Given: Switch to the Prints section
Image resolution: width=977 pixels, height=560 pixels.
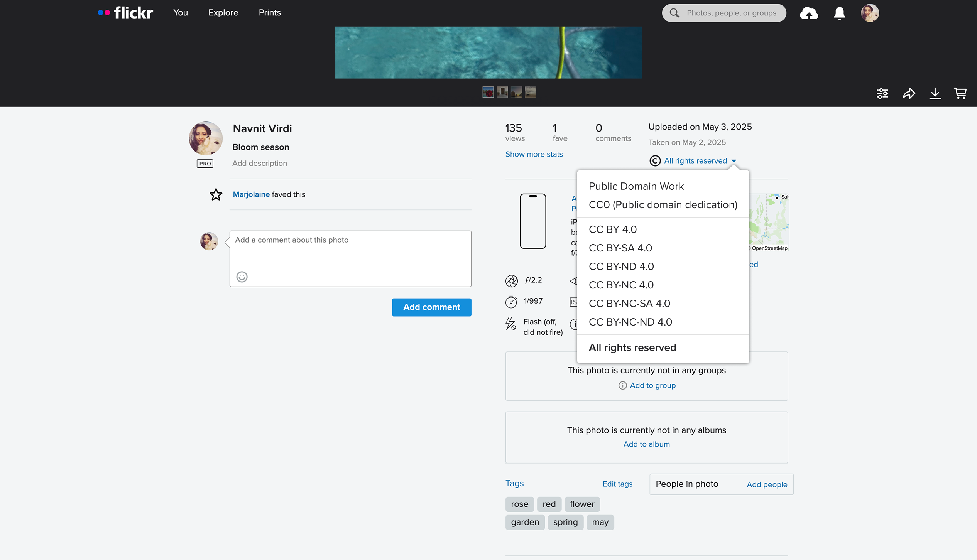Looking at the screenshot, I should (269, 13).
